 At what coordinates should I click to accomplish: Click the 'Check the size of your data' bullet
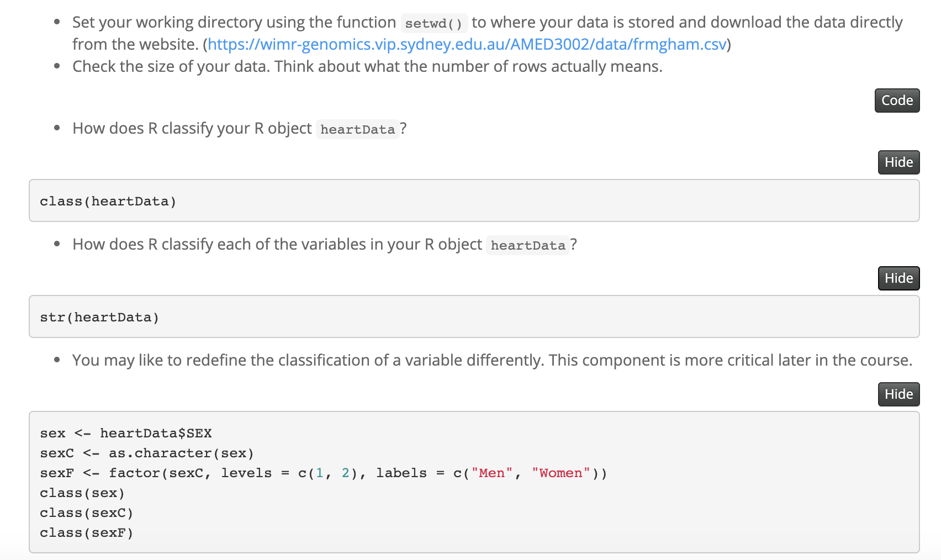click(x=367, y=66)
